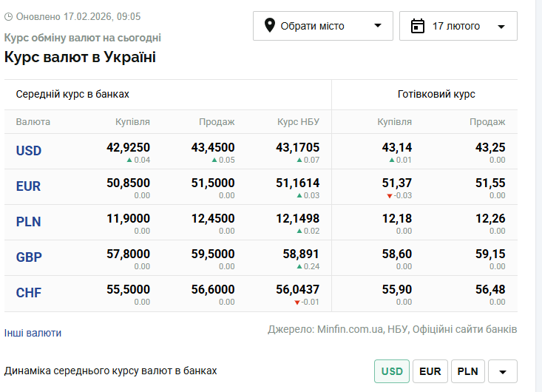
Task: Select the Середній курс в банках header
Action: click(x=72, y=94)
